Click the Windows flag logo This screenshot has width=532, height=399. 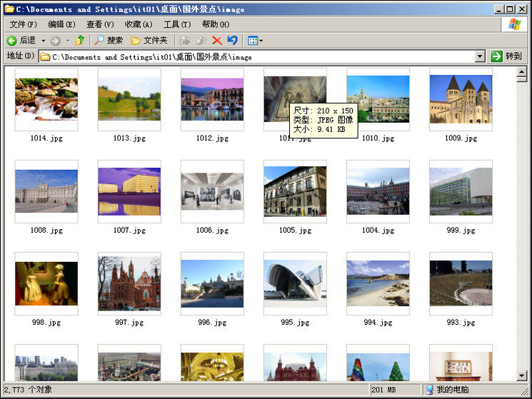coord(514,24)
